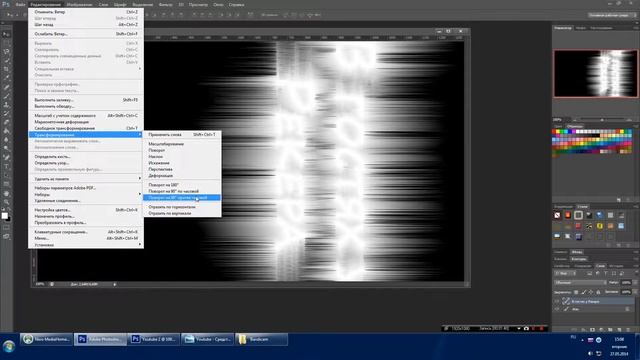Toggle Lock position in Layers panel
640x360 pixels.
(591, 292)
